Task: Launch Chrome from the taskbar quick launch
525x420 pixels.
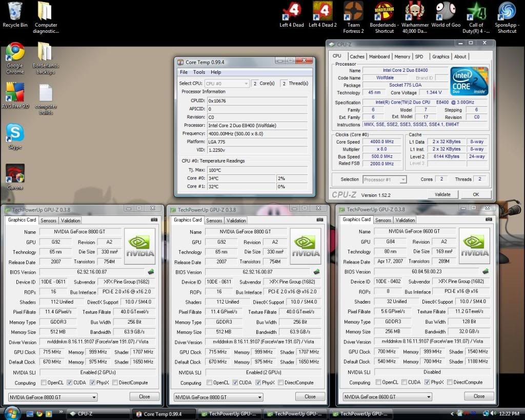Action: pyautogui.click(x=39, y=414)
